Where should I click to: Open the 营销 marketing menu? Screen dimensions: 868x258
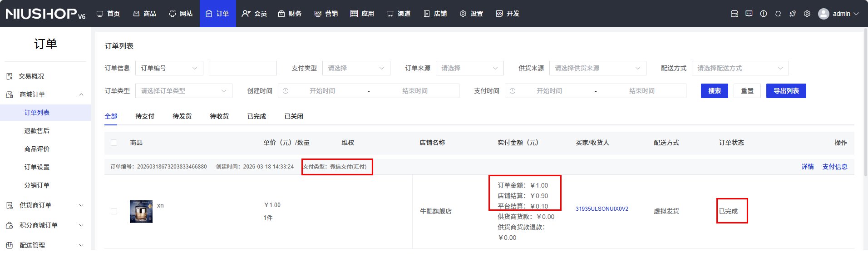[326, 14]
